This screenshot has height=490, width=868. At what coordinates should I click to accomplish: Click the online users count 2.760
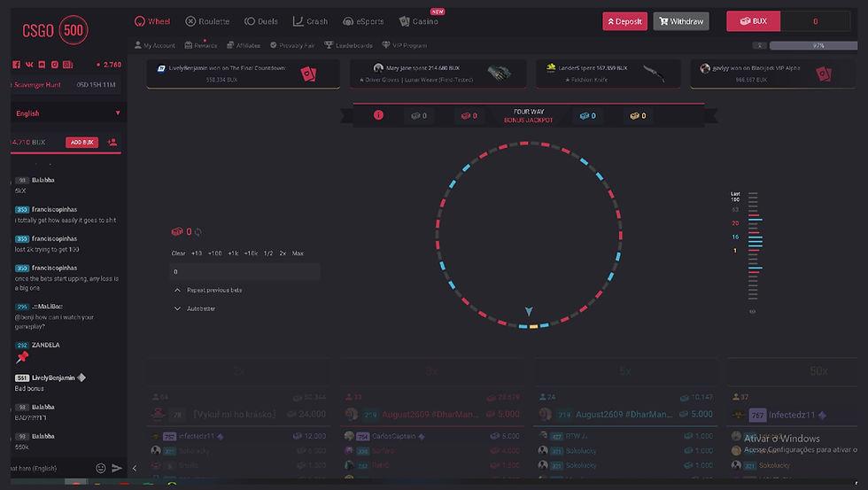pyautogui.click(x=109, y=65)
